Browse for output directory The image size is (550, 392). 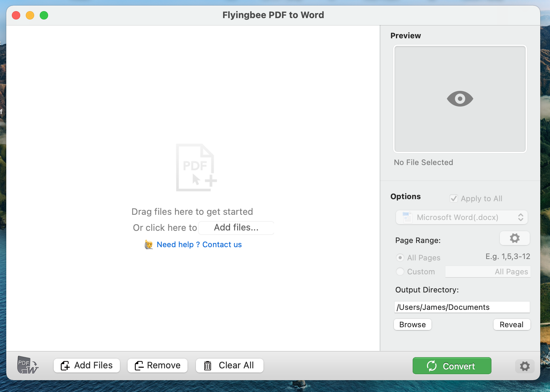pyautogui.click(x=413, y=324)
